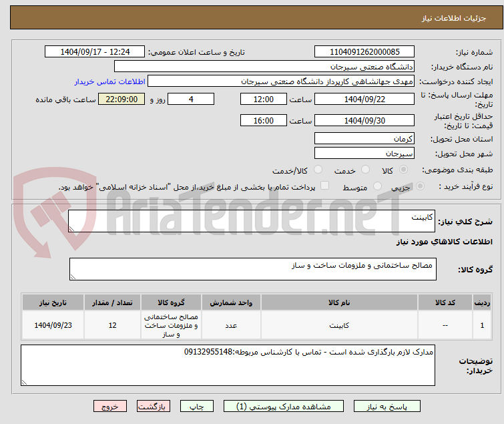Image resolution: width=504 pixels, height=424 pixels.
Task: Click the announcement date field 1404/09/17 - 12:24
Action: [x=95, y=52]
